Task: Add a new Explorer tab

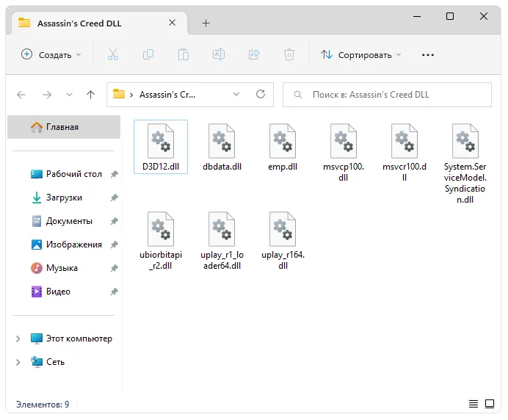Action: (206, 23)
